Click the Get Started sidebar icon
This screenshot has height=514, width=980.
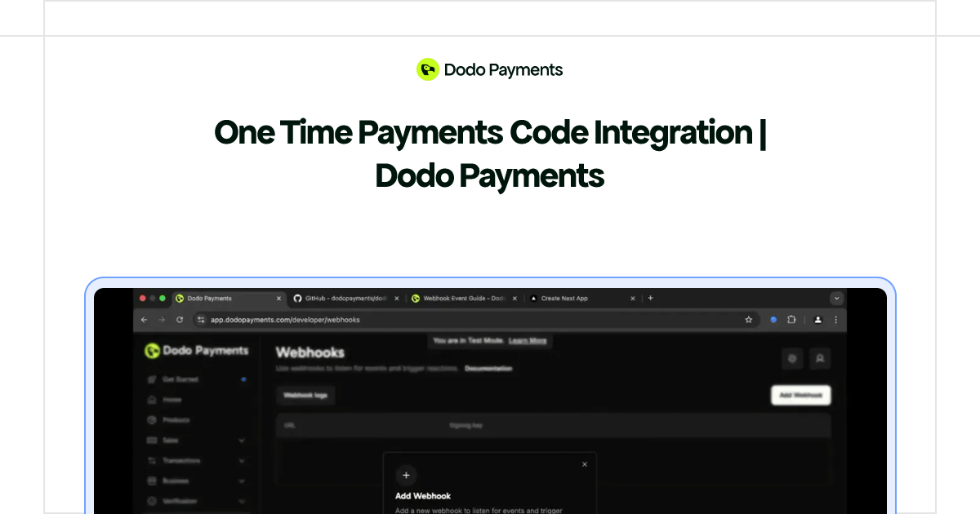point(152,379)
